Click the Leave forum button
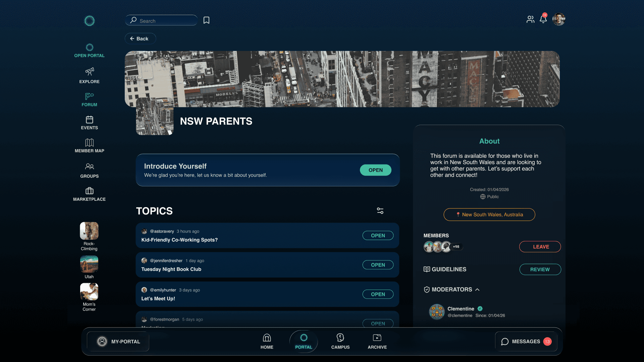 [x=540, y=247]
